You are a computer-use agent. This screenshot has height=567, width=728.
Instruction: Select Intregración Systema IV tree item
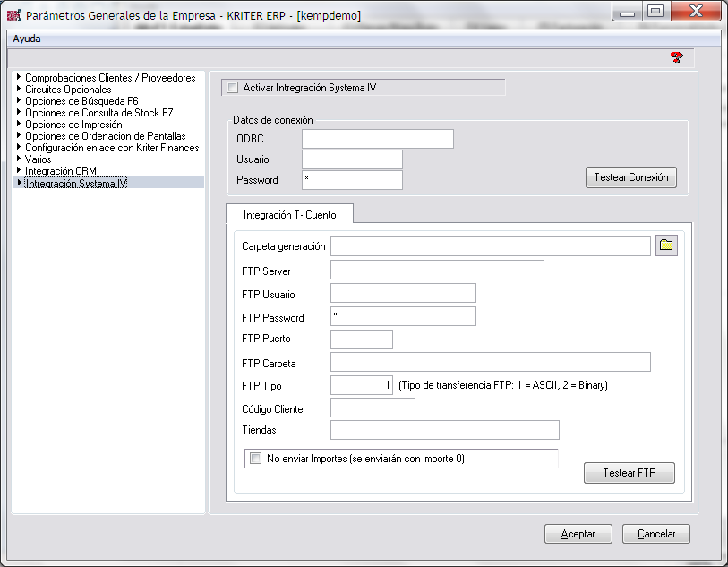[x=76, y=184]
